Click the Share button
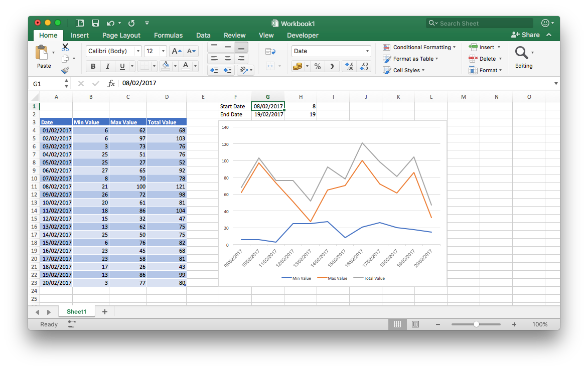This screenshot has height=370, width=588. [525, 35]
